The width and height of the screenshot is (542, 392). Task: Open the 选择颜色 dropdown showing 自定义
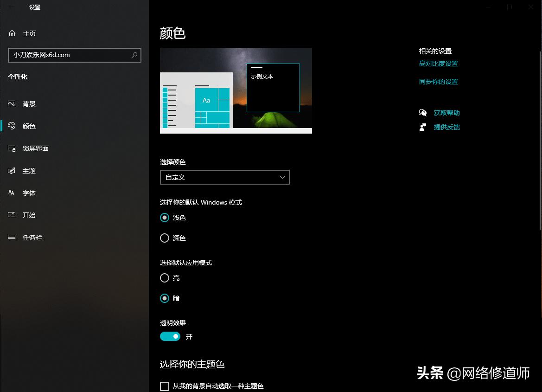pos(224,177)
